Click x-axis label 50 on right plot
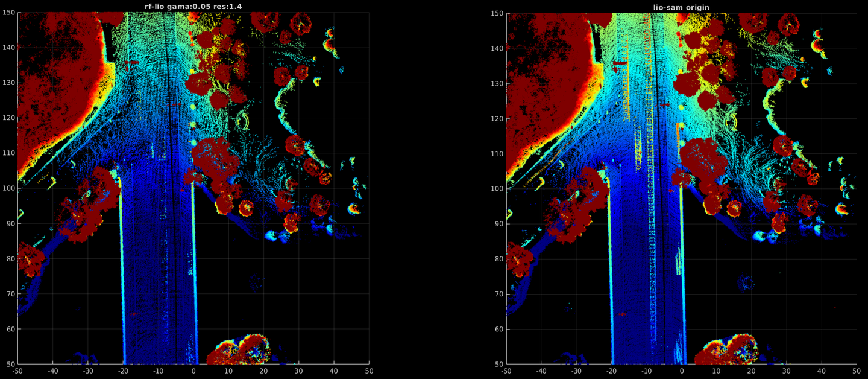Image resolution: width=868 pixels, height=379 pixels. (857, 371)
